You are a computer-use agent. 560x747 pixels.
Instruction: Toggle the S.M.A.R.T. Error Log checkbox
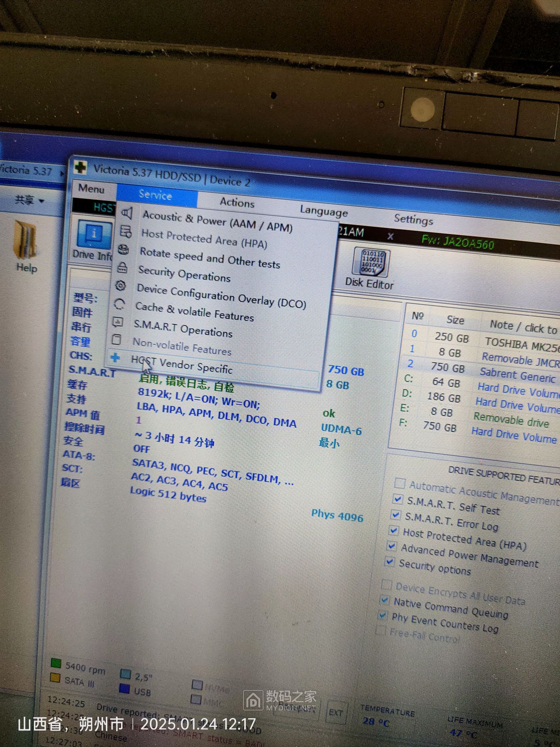click(x=395, y=514)
